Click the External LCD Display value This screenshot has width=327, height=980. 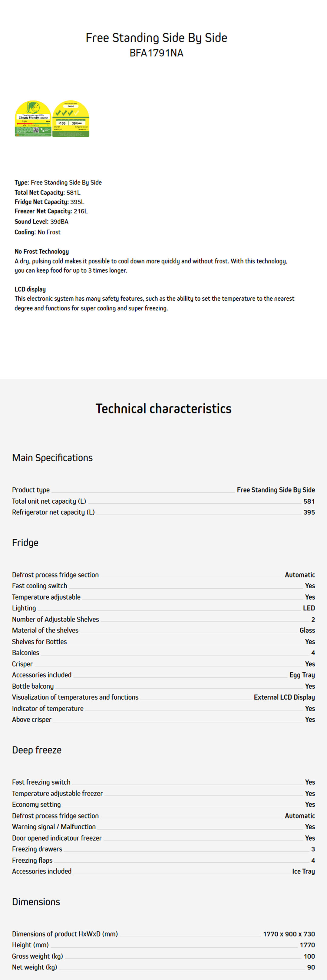coord(284,697)
